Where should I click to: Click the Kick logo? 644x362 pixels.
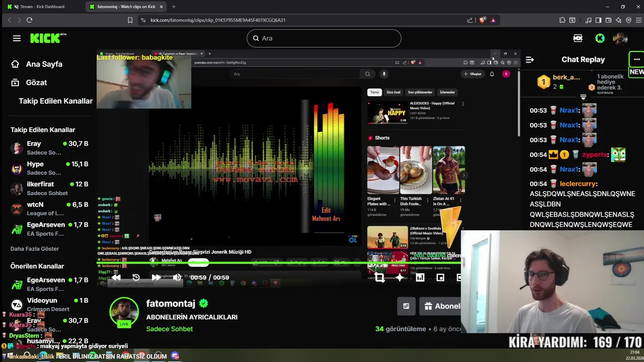(48, 38)
